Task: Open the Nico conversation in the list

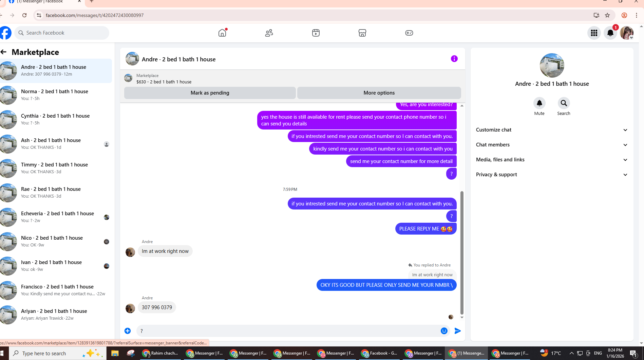Action: (x=56, y=241)
